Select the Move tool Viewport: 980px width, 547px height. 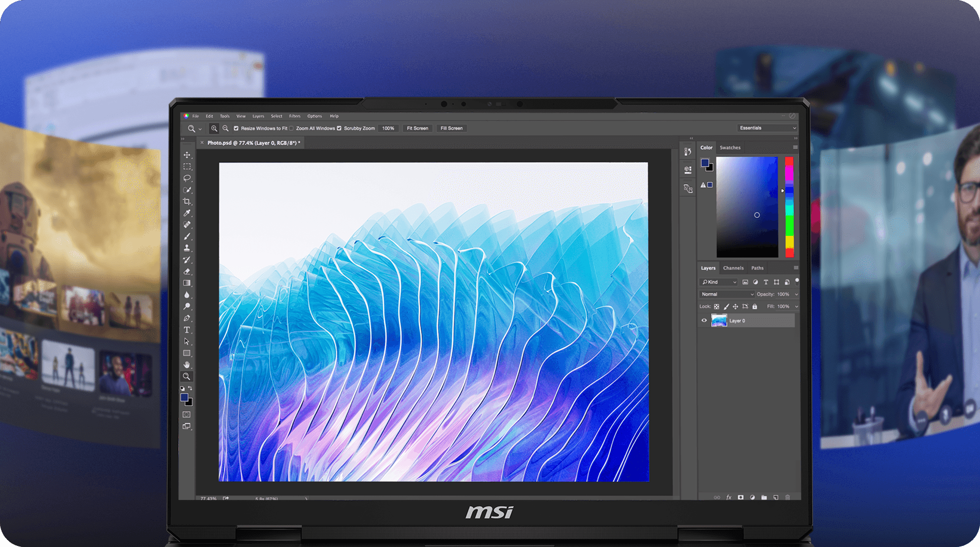click(187, 155)
